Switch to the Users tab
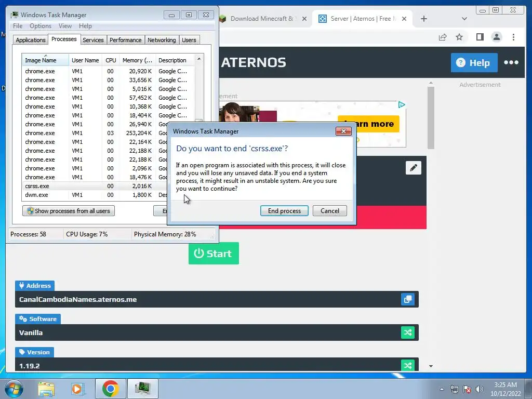The image size is (532, 399). click(189, 40)
